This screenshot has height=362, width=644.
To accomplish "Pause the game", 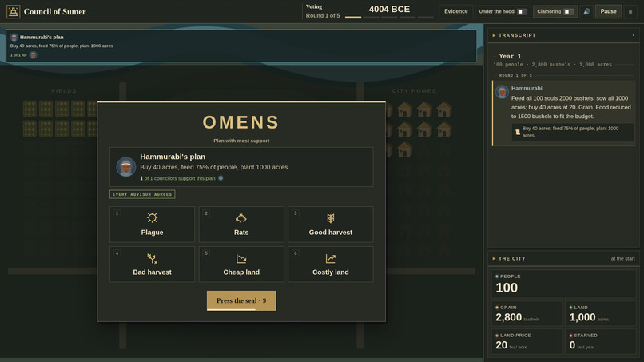I will click(x=608, y=11).
